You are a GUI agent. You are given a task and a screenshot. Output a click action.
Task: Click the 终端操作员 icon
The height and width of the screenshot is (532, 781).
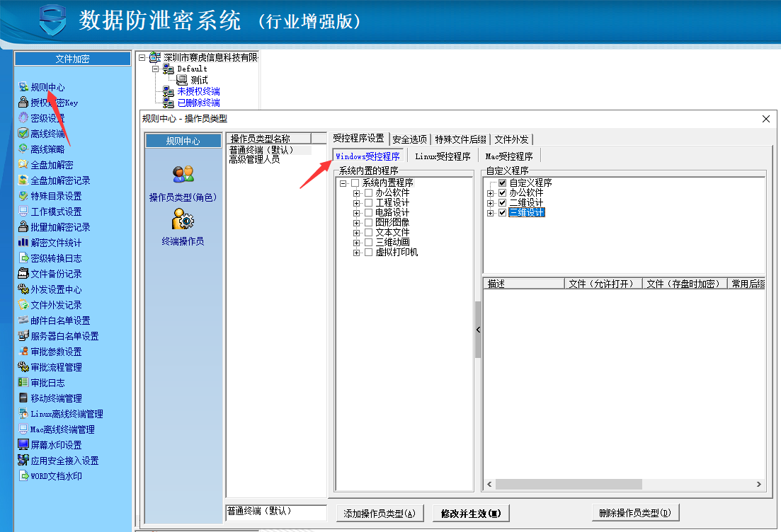[183, 219]
